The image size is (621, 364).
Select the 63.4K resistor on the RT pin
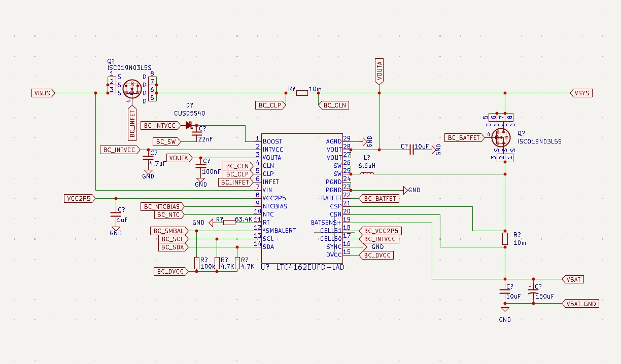click(x=229, y=222)
